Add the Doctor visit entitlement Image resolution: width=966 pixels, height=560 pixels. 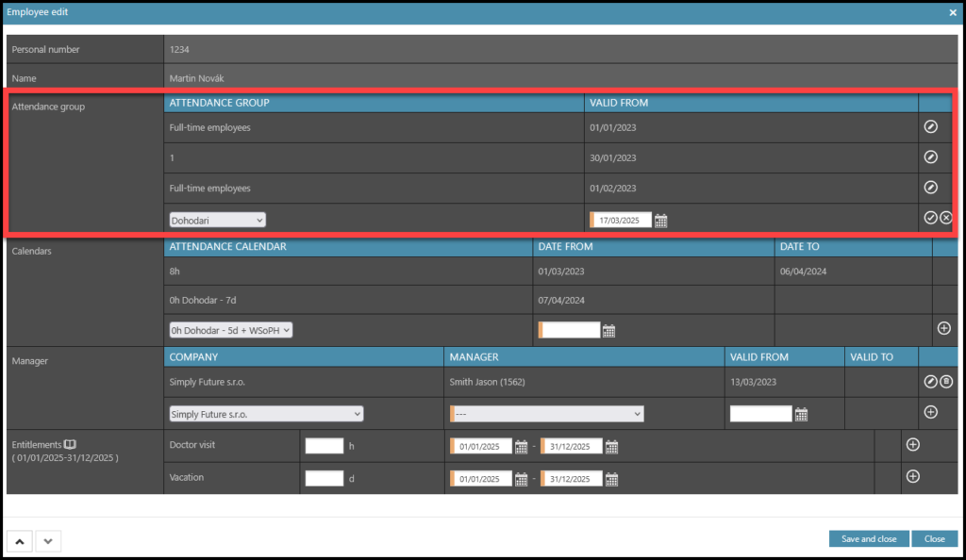tap(912, 444)
